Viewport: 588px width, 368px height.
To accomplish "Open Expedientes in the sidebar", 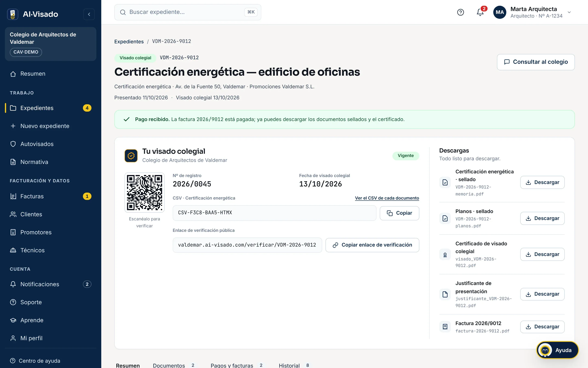I will [x=51, y=108].
